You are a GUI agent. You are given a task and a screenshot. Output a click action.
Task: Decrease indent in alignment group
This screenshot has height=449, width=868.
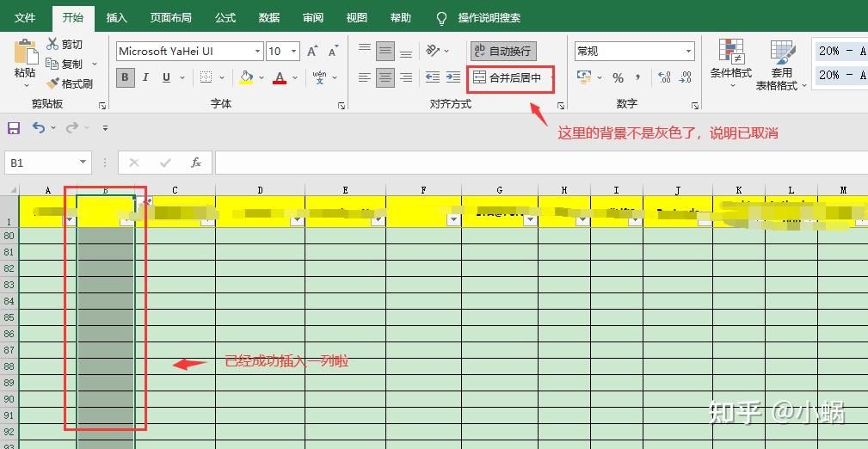(x=433, y=77)
